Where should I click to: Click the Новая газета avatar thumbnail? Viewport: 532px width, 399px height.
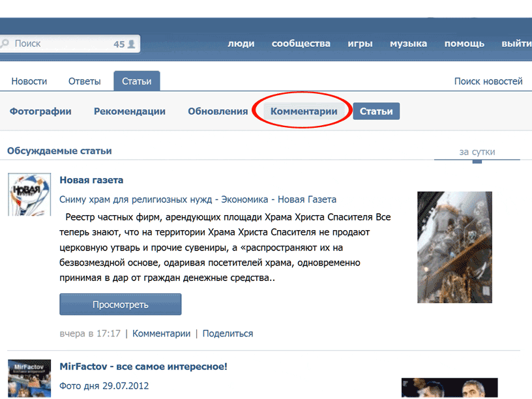(29, 194)
